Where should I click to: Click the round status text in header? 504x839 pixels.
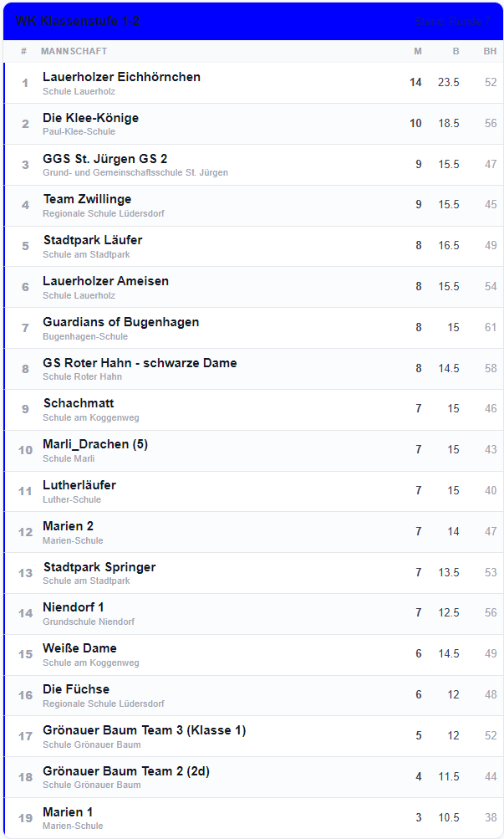tap(452, 21)
